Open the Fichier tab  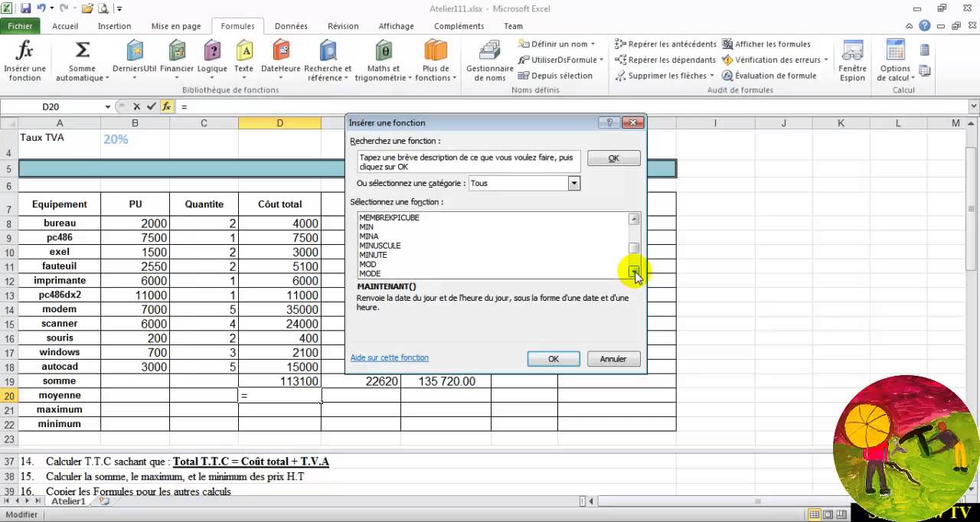click(x=21, y=26)
